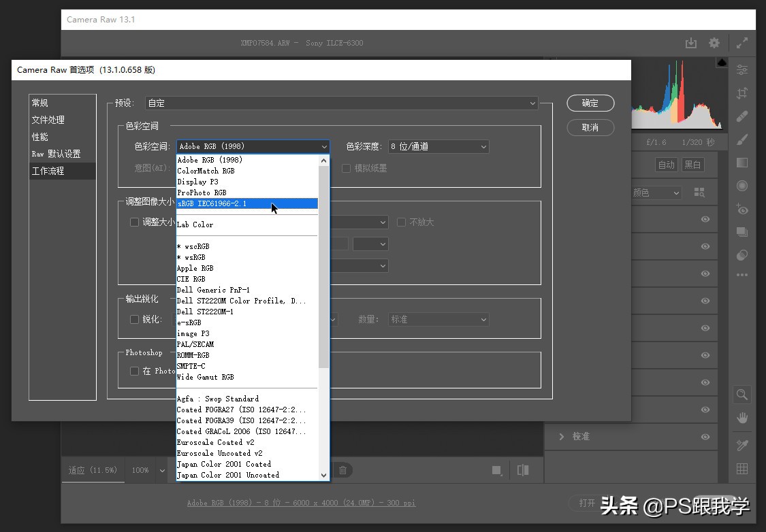Toggle visibility eye of 校准 panel
Screen dimensions: 766x532
pos(705,437)
